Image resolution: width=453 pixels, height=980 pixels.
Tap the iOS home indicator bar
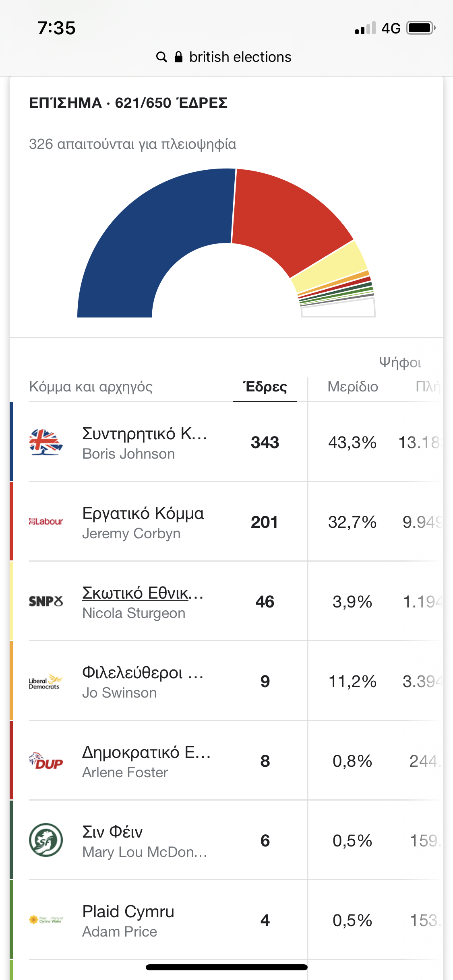pos(226,968)
